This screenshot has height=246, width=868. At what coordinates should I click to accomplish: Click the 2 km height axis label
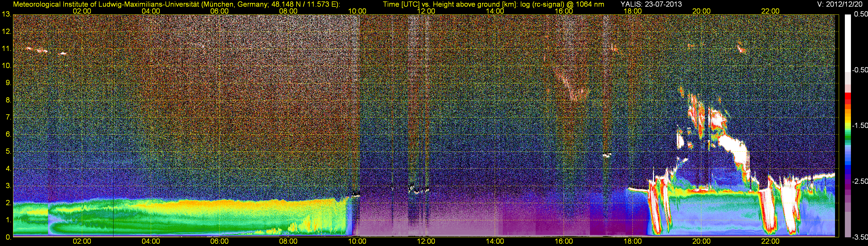pos(8,203)
